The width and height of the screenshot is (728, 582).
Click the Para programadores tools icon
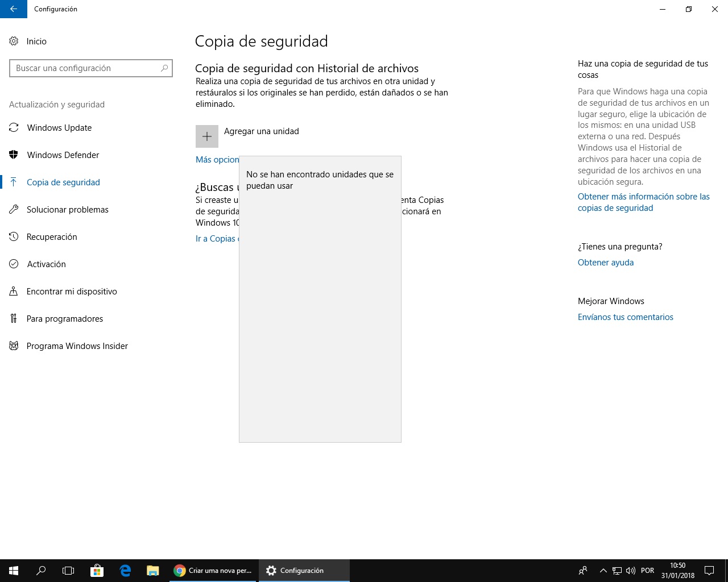click(14, 319)
